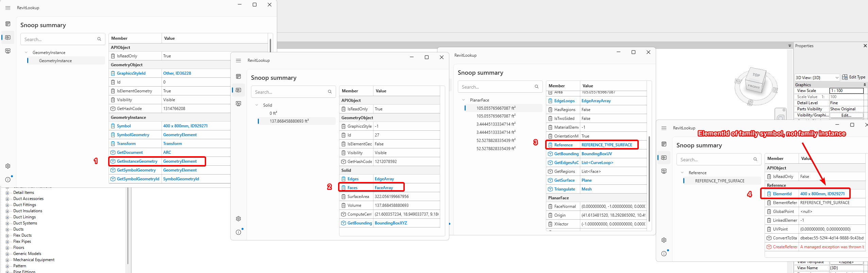Select snoop summary icon in Solid window sidebar
Viewport: 868px width, 273px height.
(x=238, y=90)
